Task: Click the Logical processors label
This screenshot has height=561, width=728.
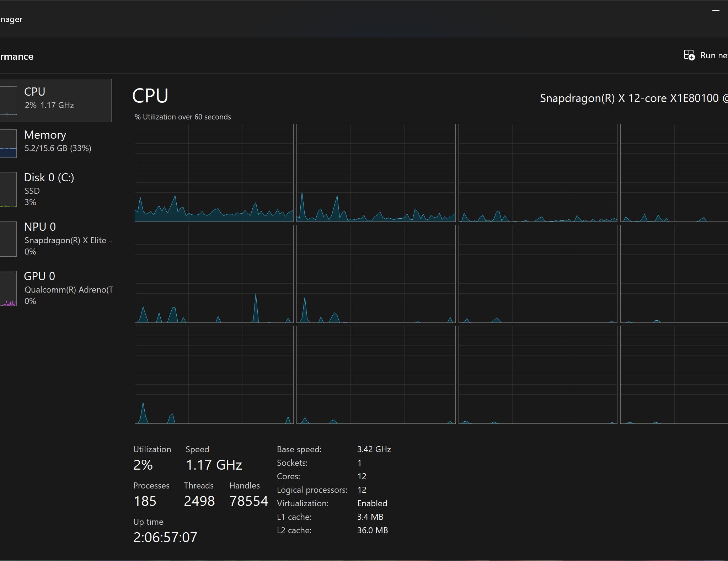Action: tap(312, 490)
